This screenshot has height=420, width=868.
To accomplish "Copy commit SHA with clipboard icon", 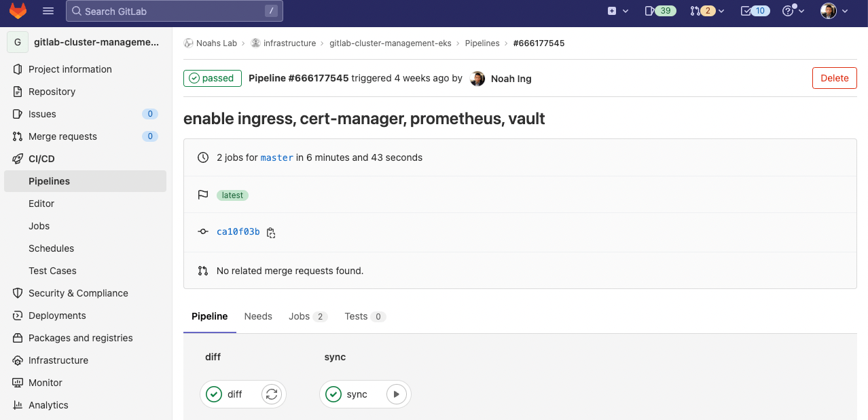I will coord(271,233).
